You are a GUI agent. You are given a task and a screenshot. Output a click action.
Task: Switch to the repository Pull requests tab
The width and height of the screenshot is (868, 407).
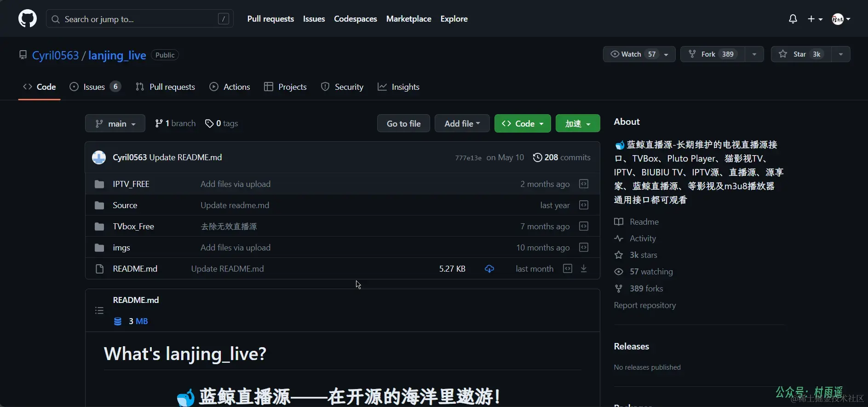tap(165, 87)
